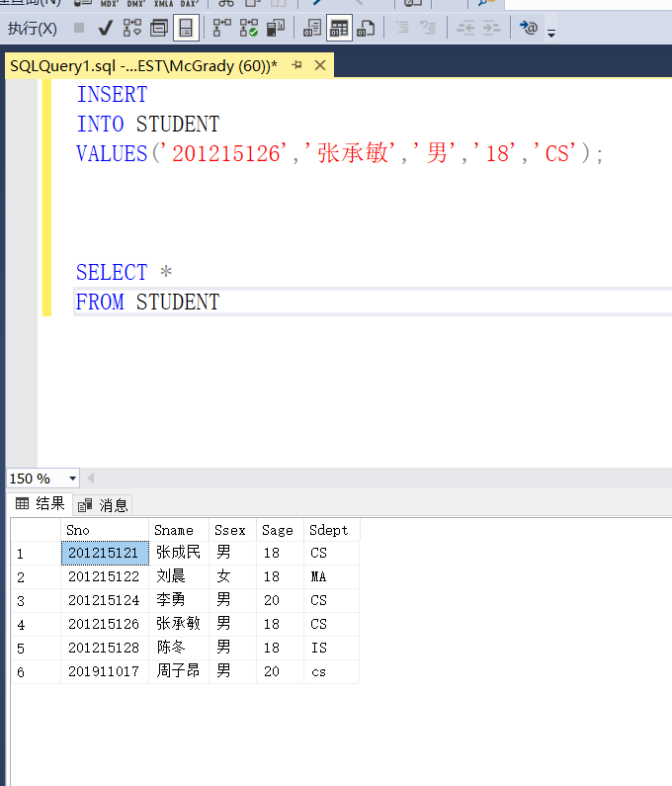This screenshot has height=786, width=672.
Task: Select the name cell 张成民
Action: [x=179, y=553]
